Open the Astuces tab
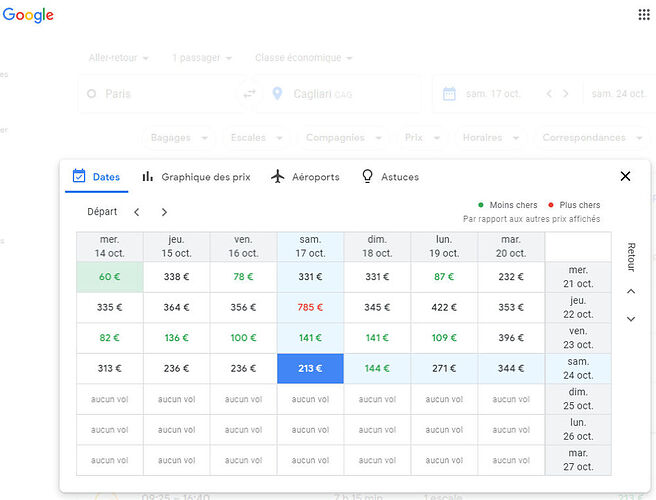The width and height of the screenshot is (656, 500). pyautogui.click(x=390, y=177)
